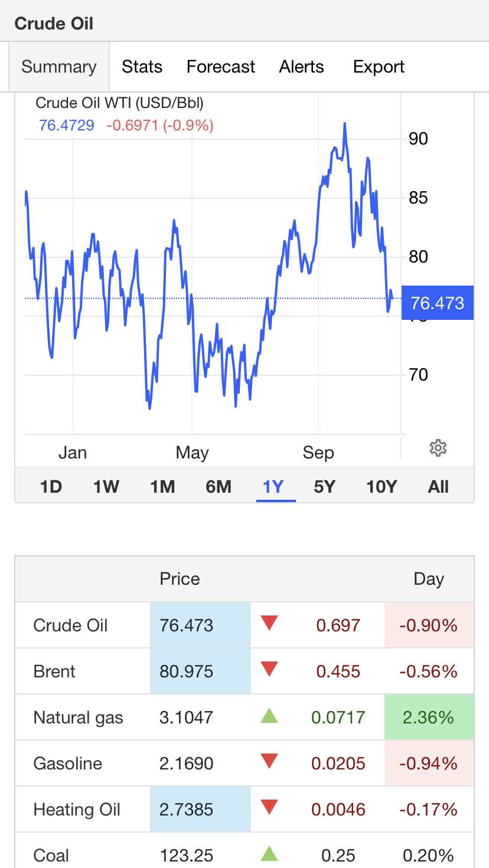Switch chart to 6M range
The height and width of the screenshot is (868, 489).
(219, 487)
